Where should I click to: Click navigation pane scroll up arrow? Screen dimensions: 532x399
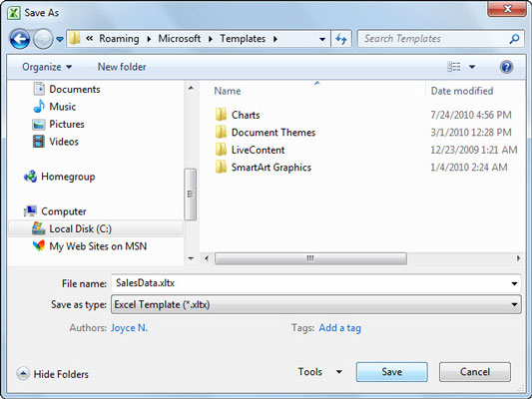click(x=191, y=88)
